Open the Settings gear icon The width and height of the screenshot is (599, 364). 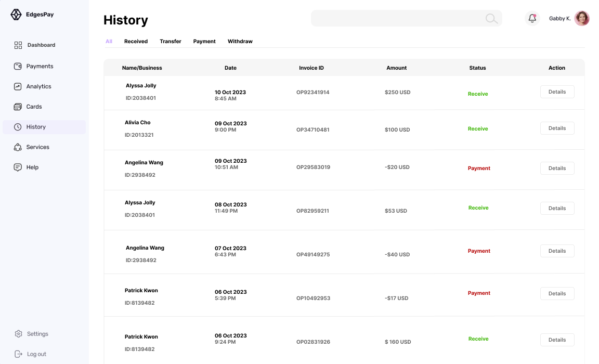[19, 334]
